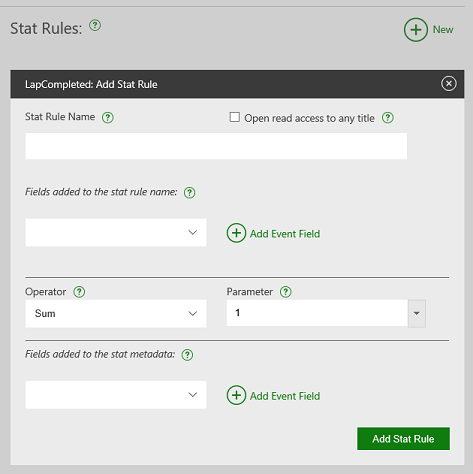The width and height of the screenshot is (473, 474).
Task: Expand the stat rule name event field dropdown
Action: [116, 232]
